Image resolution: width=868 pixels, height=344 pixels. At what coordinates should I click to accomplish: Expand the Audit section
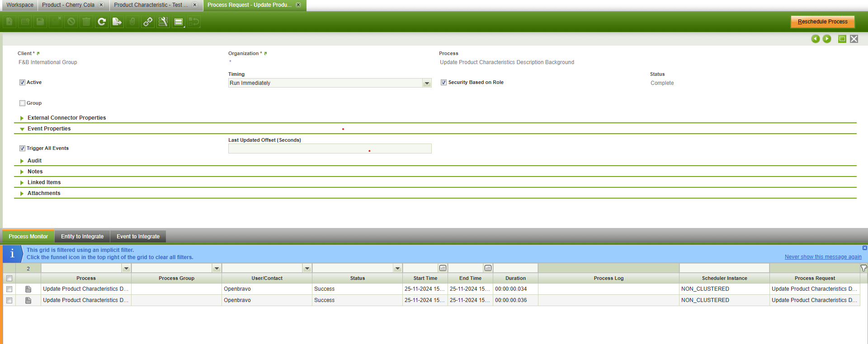click(34, 161)
